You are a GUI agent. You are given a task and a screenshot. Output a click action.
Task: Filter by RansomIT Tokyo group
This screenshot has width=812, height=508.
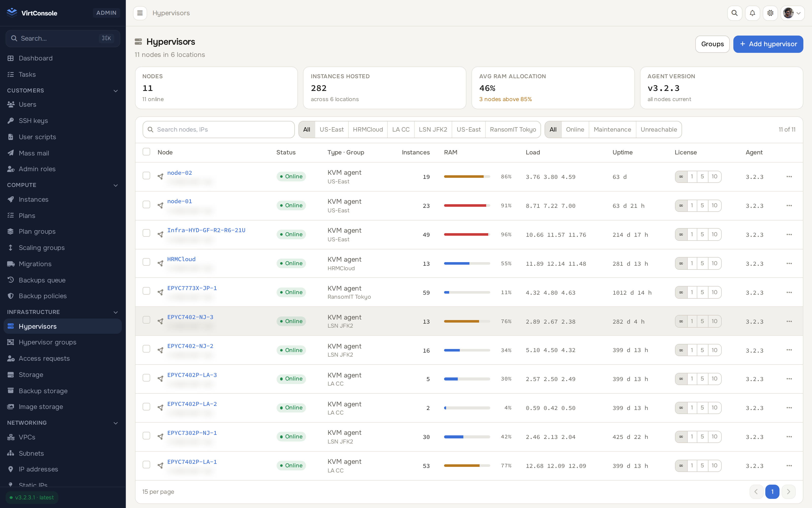(x=513, y=130)
